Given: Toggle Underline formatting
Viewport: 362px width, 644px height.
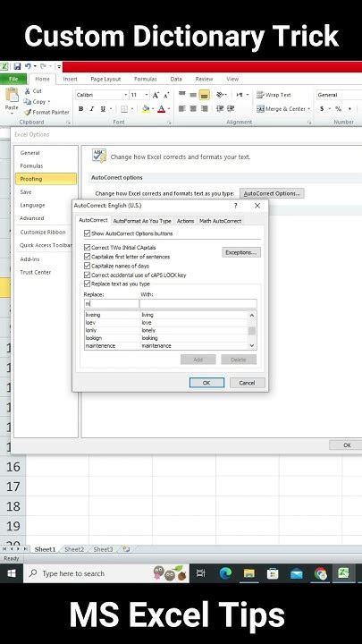Looking at the screenshot, I should [103, 109].
